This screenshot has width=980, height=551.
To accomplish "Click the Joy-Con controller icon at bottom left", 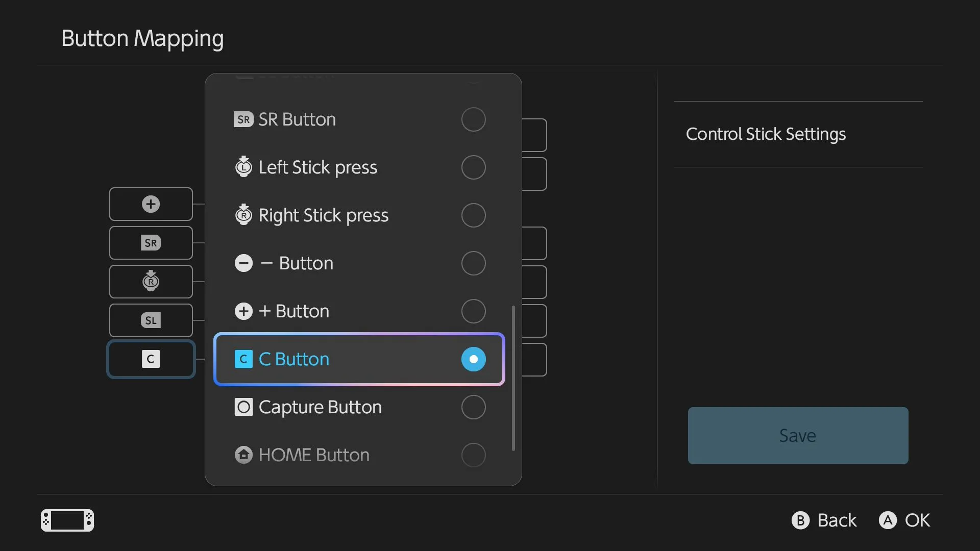I will [x=67, y=520].
